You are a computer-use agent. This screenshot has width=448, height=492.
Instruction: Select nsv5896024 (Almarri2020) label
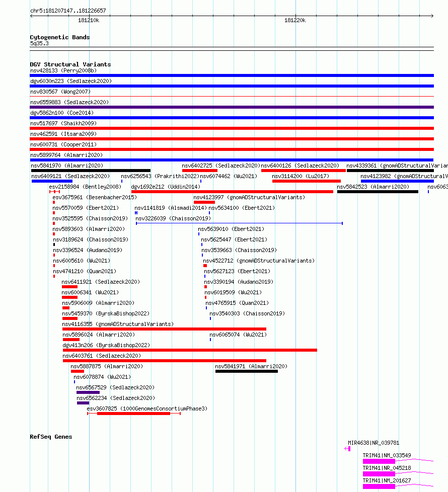(x=99, y=335)
